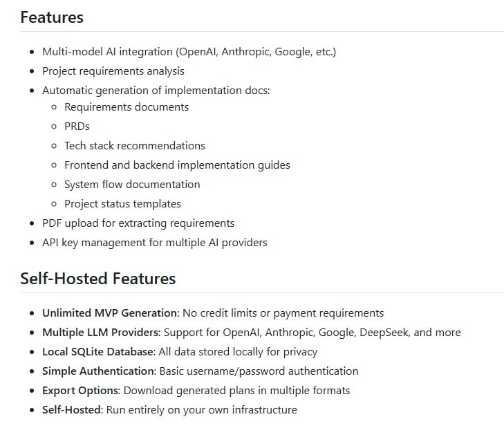Click the Tech stack recommendations sub-item

[135, 146]
